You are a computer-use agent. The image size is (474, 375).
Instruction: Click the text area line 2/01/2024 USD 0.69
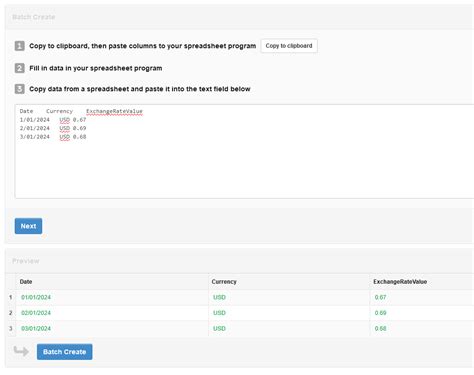coord(53,128)
